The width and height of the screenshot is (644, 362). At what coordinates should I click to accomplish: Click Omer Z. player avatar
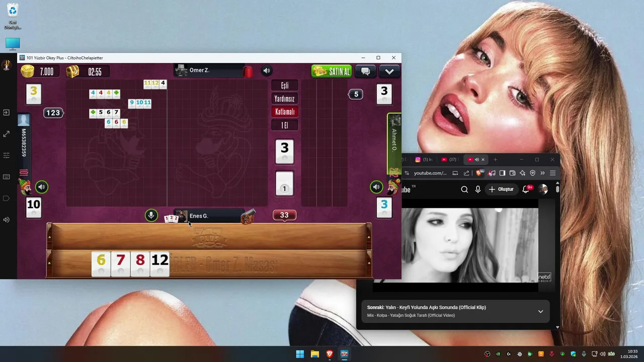pos(181,70)
